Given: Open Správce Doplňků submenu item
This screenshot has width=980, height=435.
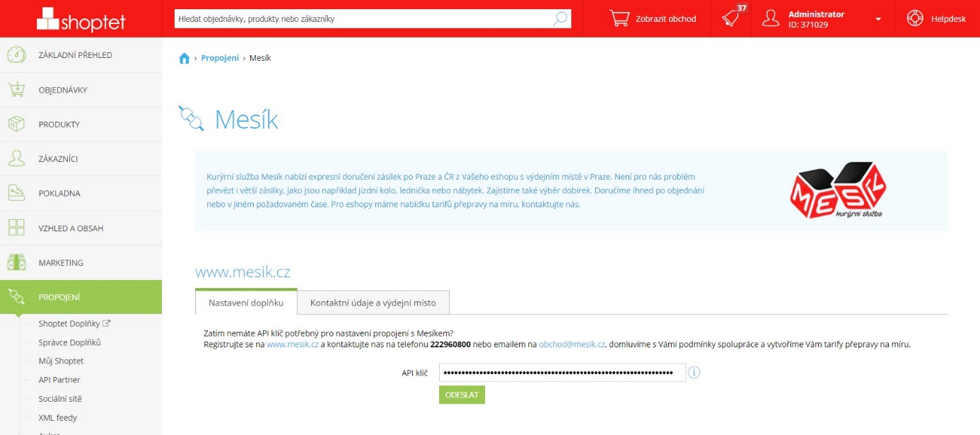Looking at the screenshot, I should tap(69, 342).
